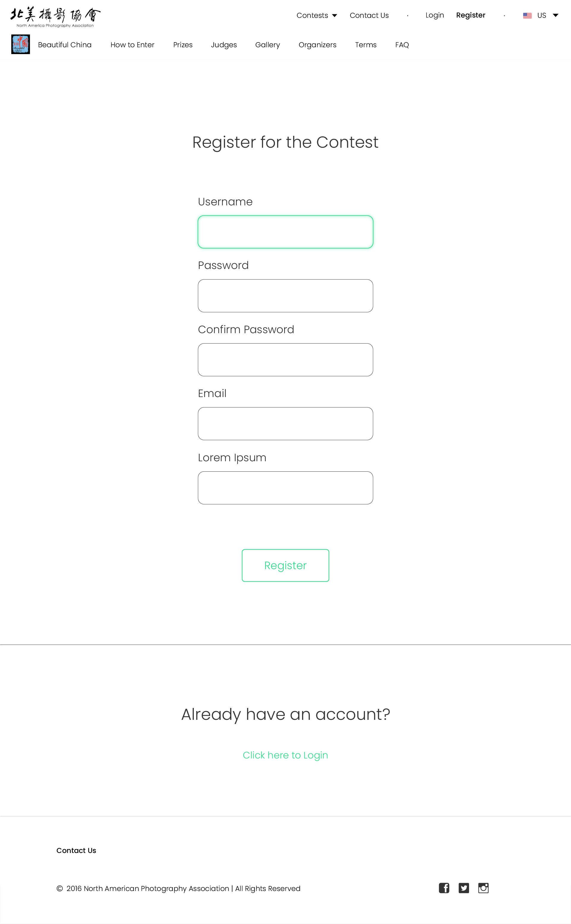Click the Beautiful China contest thumbnail icon
This screenshot has height=924, width=571.
click(21, 45)
